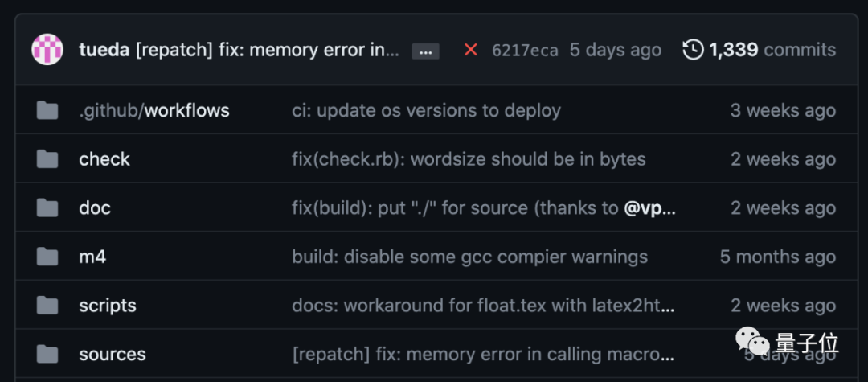Click the red failed-status X icon
868x382 pixels.
[470, 51]
